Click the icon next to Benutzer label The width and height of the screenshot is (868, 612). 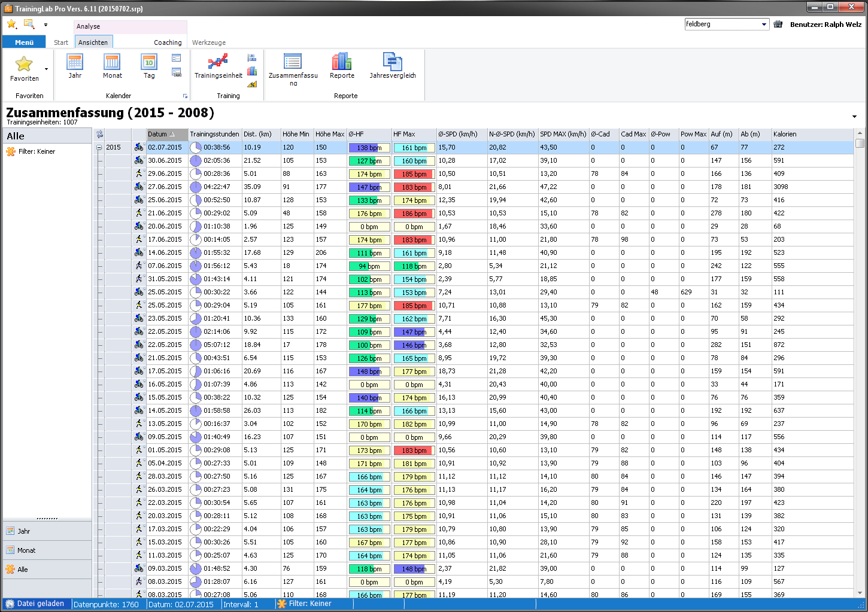(x=778, y=24)
